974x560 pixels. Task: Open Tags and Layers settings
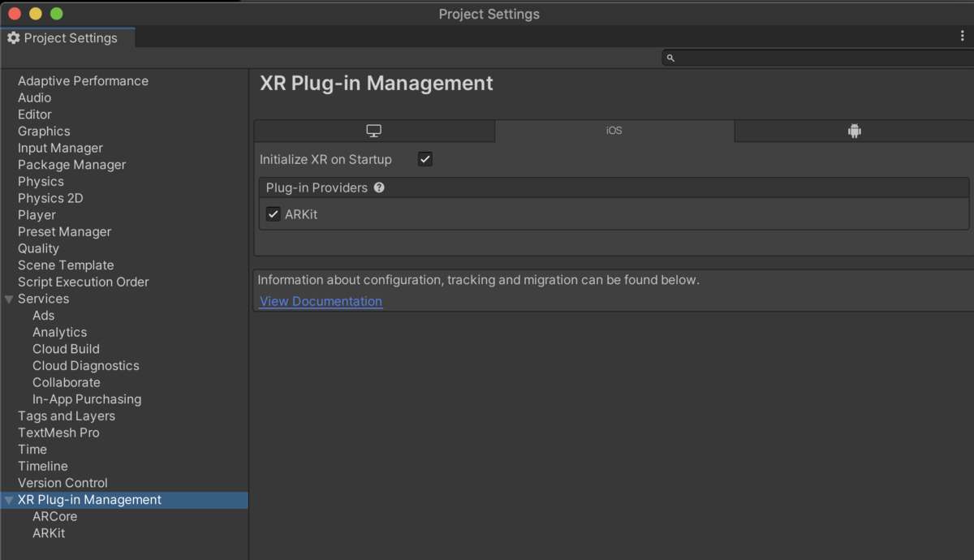67,416
